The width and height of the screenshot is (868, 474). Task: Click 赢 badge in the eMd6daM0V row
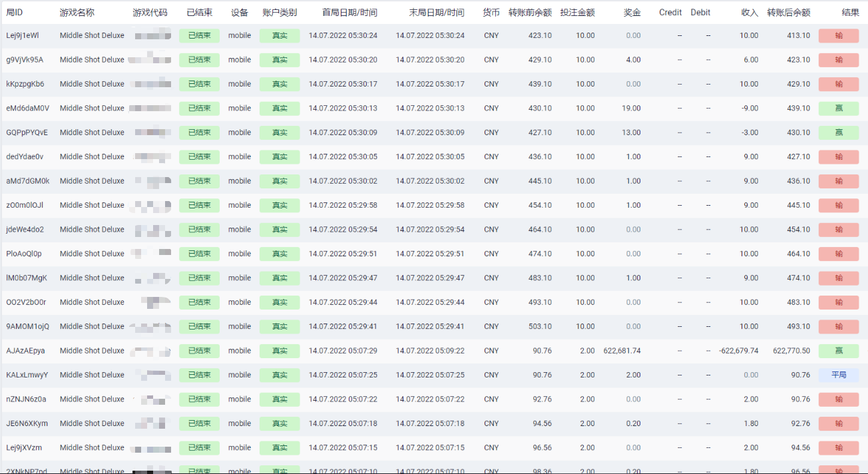coord(839,108)
